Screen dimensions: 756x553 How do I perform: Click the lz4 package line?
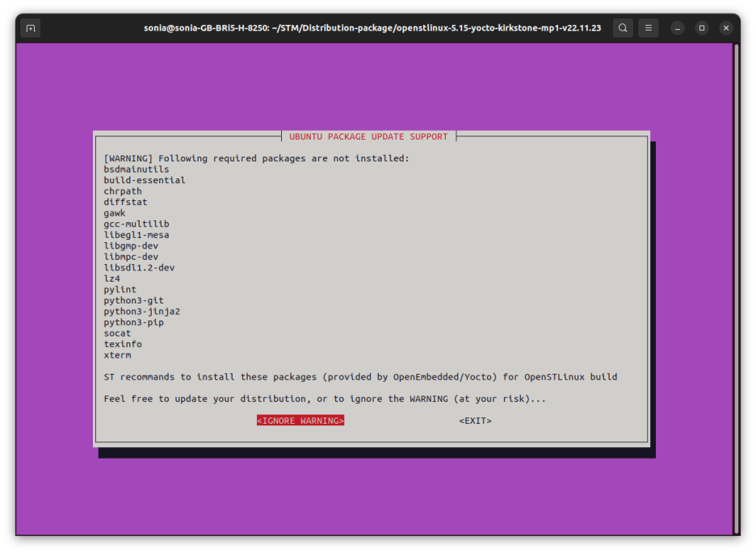coord(111,279)
